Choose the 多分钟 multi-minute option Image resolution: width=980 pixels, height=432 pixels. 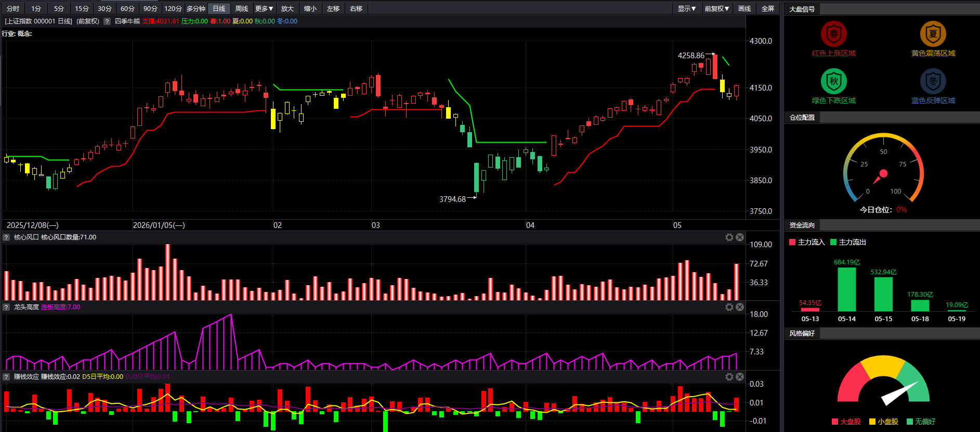(x=196, y=8)
